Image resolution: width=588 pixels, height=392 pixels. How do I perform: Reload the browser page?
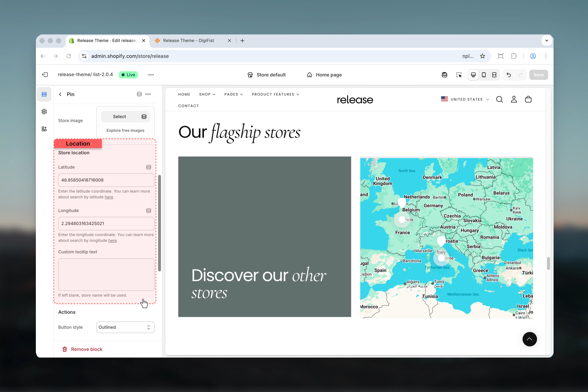69,56
